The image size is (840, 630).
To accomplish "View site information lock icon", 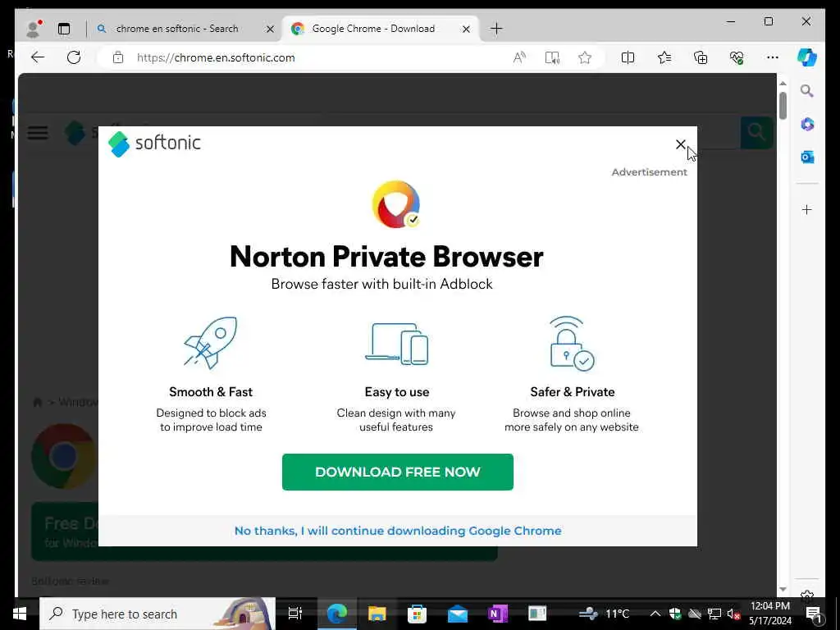I will [118, 58].
